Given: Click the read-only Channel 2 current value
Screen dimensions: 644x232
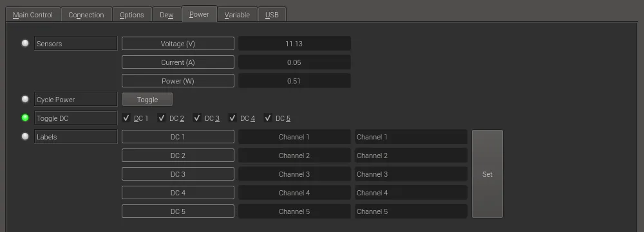Looking at the screenshot, I should (x=294, y=156).
